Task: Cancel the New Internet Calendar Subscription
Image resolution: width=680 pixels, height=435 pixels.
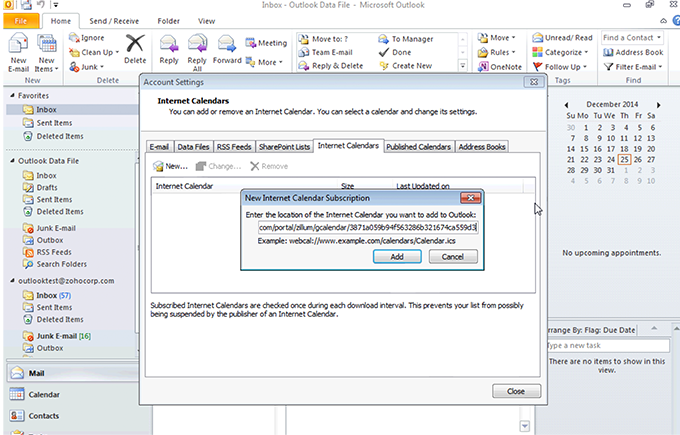Action: click(453, 257)
